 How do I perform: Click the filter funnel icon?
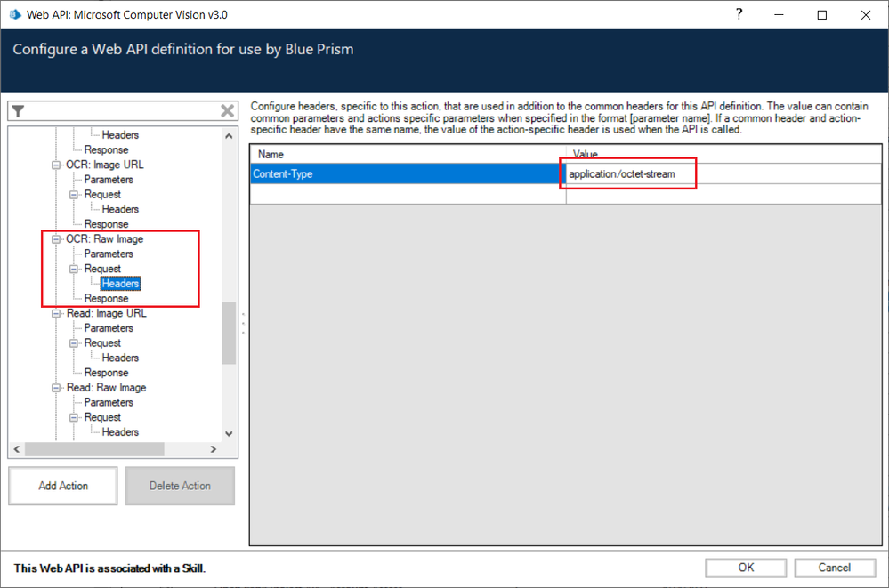click(x=18, y=111)
